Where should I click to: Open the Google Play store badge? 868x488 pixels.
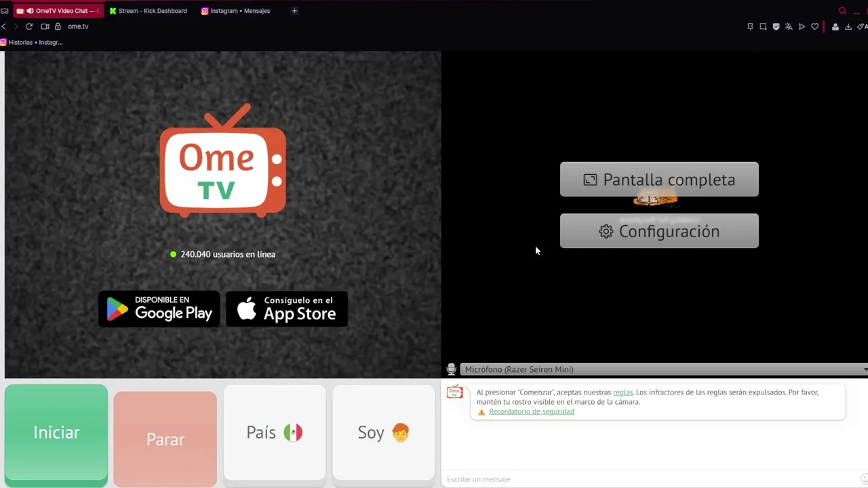click(x=159, y=309)
